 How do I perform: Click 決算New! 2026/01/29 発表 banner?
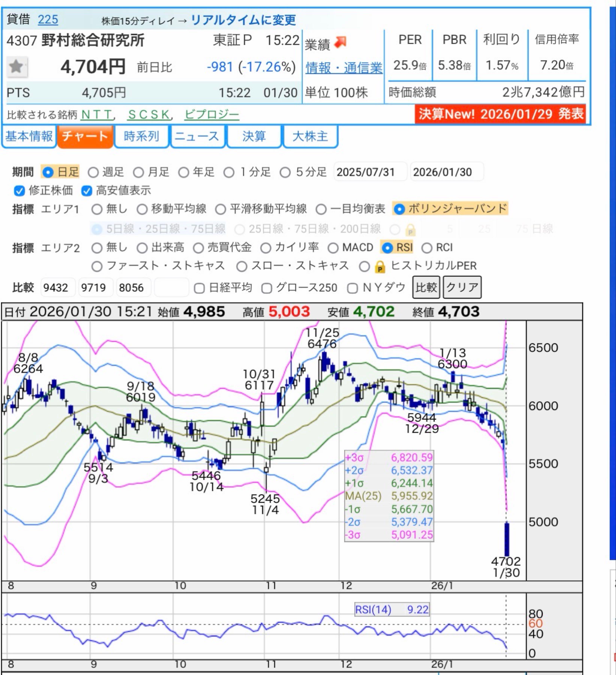500,114
